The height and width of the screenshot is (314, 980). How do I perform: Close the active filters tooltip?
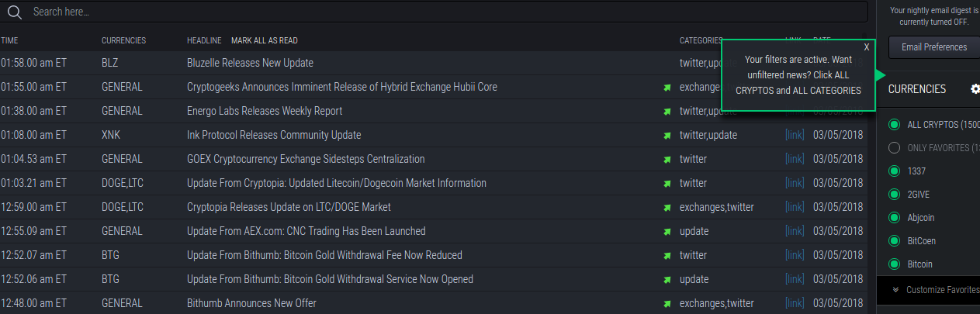[x=867, y=47]
